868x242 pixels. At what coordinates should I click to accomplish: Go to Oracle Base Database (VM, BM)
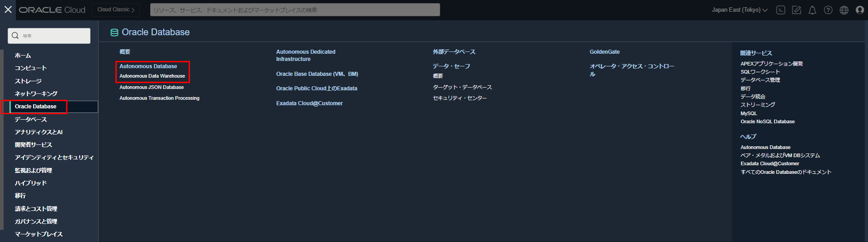click(x=317, y=74)
